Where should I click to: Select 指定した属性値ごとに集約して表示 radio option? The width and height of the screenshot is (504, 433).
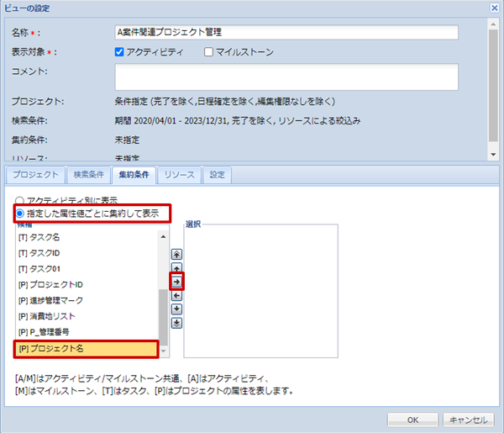point(20,214)
